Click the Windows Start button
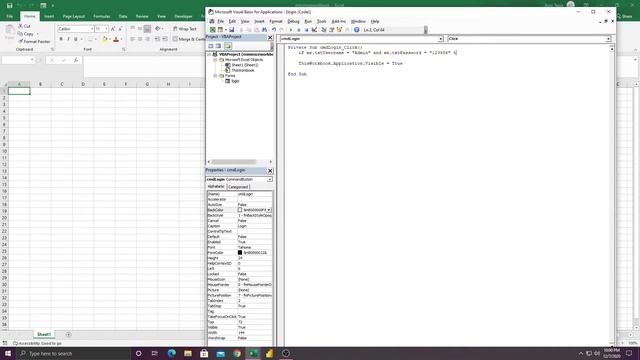This screenshot has width=640, height=360. coord(8,353)
